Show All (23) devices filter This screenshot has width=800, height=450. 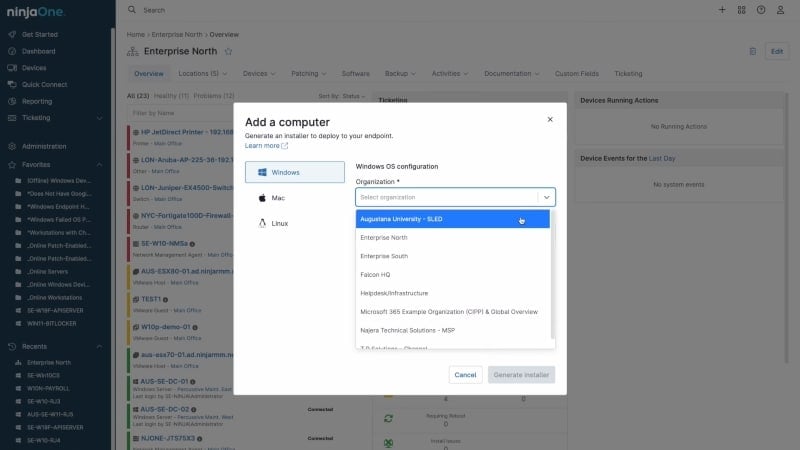(138, 96)
